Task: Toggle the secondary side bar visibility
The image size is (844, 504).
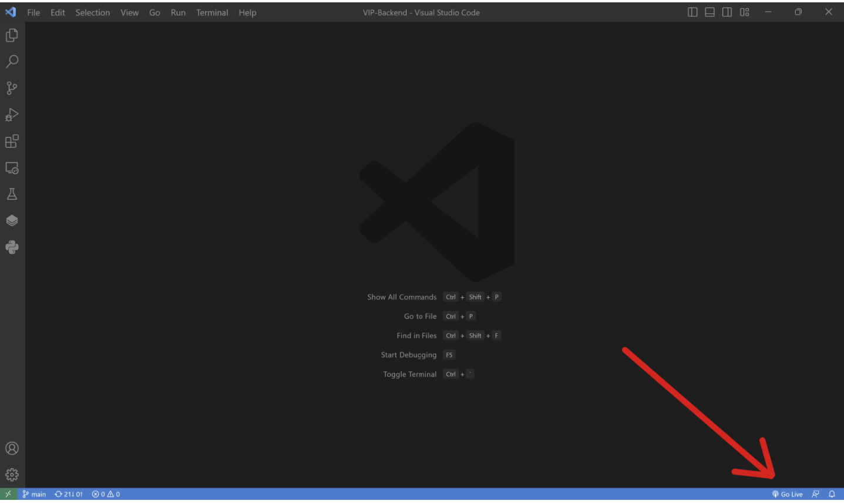Action: 727,12
